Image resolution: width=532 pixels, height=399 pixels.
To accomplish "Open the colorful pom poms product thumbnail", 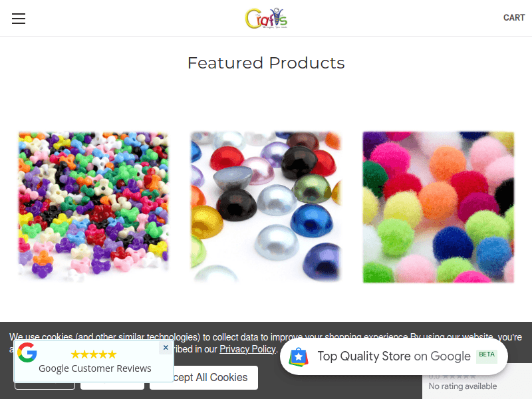I will point(438,206).
